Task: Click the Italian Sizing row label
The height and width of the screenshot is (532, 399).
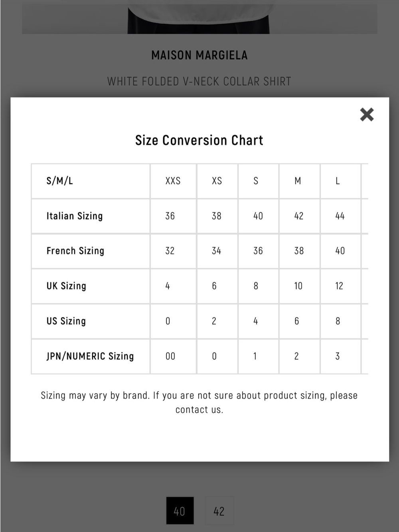Action: click(75, 216)
